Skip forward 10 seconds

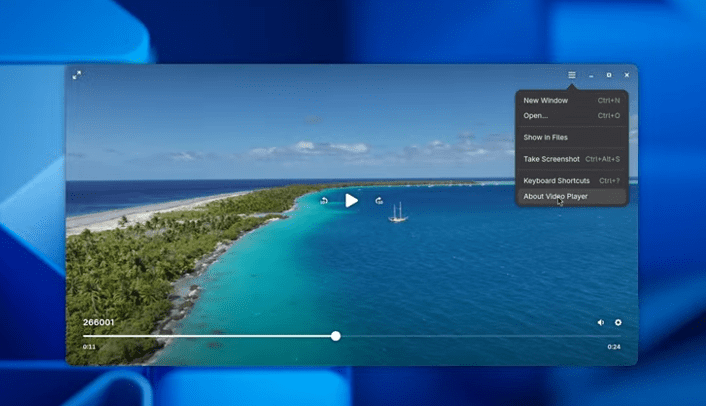pos(379,200)
